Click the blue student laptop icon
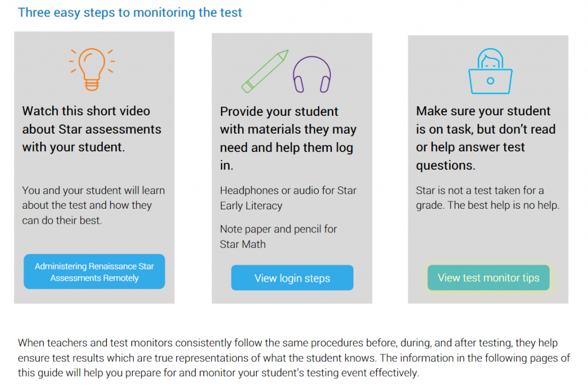 pyautogui.click(x=490, y=71)
